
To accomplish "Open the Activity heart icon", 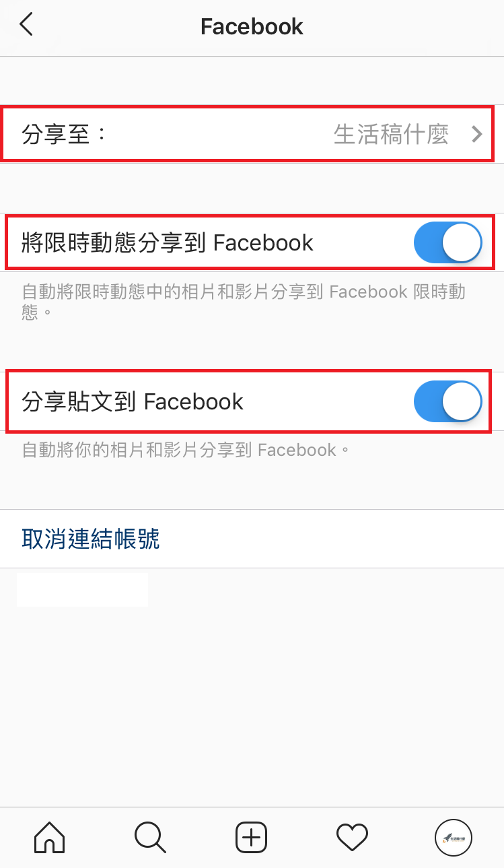I will click(352, 838).
